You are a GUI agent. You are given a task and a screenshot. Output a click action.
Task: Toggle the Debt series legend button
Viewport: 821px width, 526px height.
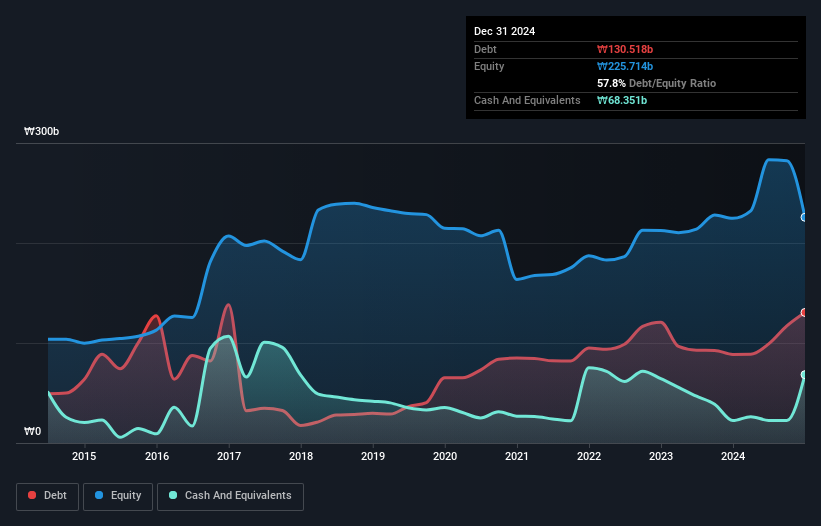48,496
